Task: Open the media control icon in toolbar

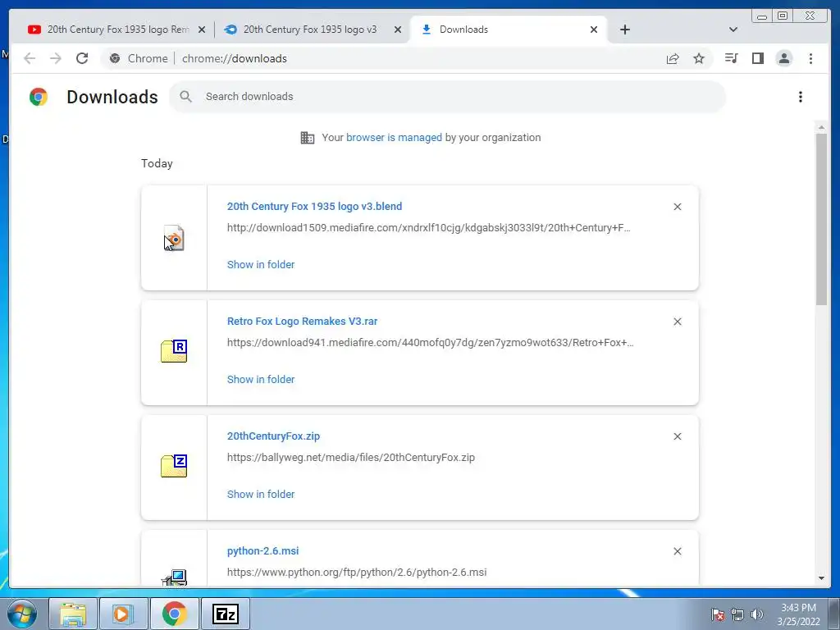Action: click(x=731, y=58)
